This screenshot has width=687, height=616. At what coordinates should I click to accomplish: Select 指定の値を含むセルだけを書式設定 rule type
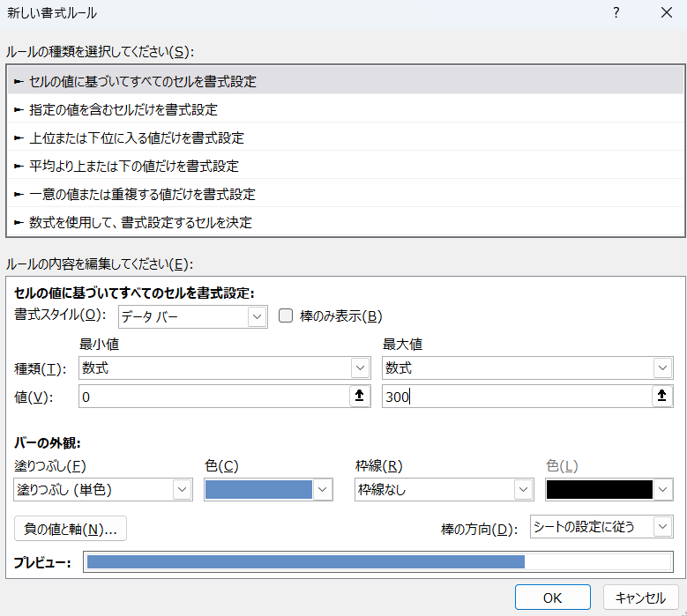point(123,109)
